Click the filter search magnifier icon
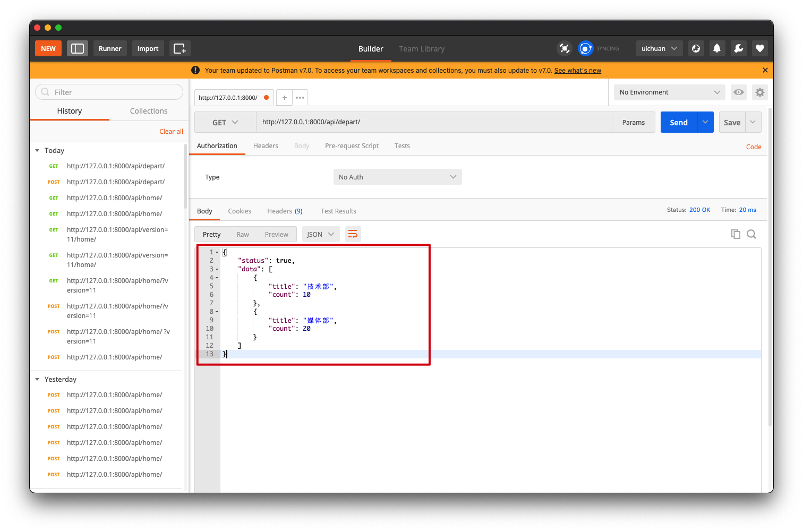Screen dimensions: 803x532 (x=45, y=92)
